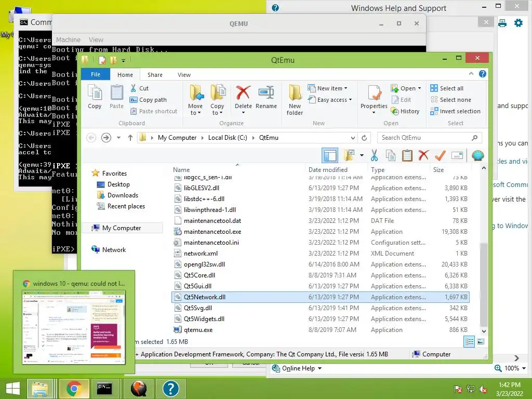
Task: Click the Copy icon in the ribbon
Action: (x=95, y=97)
